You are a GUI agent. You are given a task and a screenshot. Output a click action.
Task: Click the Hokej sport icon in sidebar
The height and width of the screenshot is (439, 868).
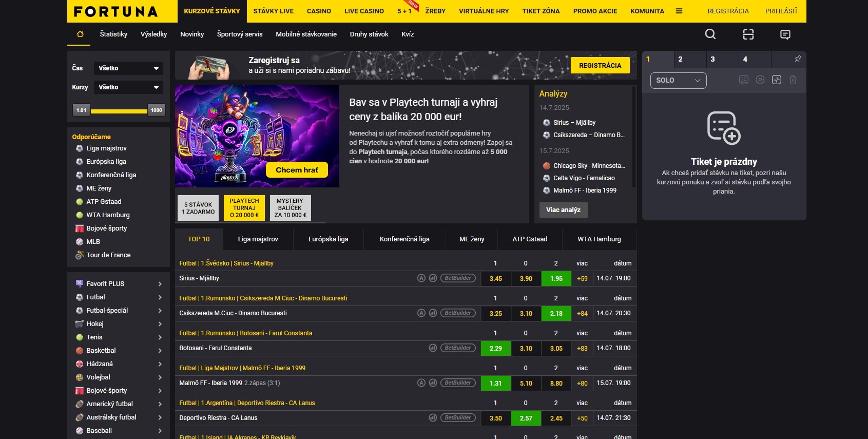80,324
